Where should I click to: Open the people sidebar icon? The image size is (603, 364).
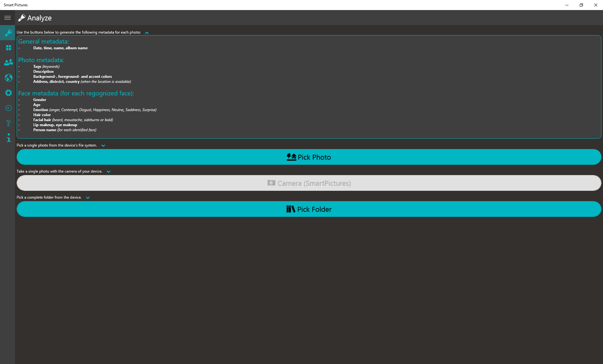[8, 62]
